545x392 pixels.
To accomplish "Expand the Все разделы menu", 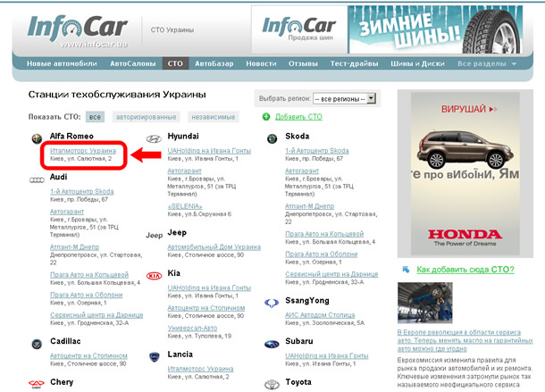I will pyautogui.click(x=486, y=63).
